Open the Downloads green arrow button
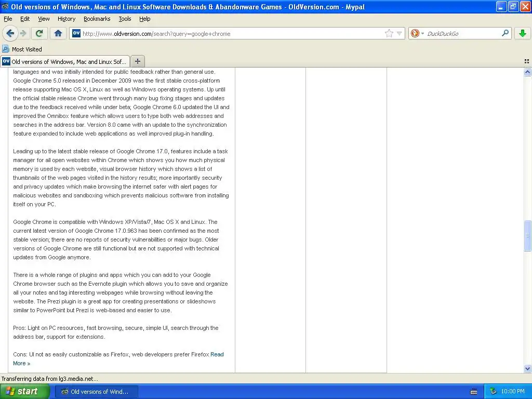532x399 pixels. tap(523, 33)
